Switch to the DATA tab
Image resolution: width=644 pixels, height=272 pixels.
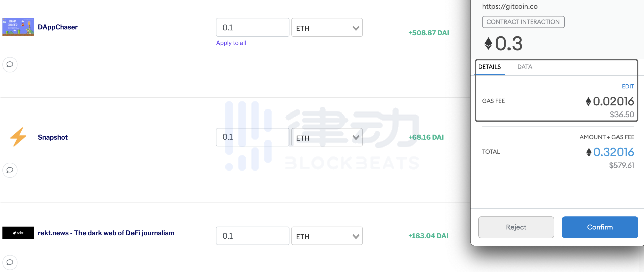pos(525,67)
